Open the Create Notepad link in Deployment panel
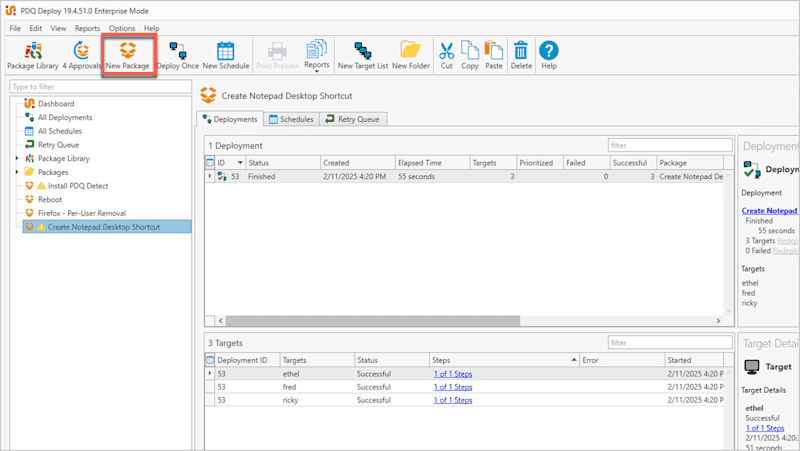This screenshot has height=451, width=800. [769, 211]
